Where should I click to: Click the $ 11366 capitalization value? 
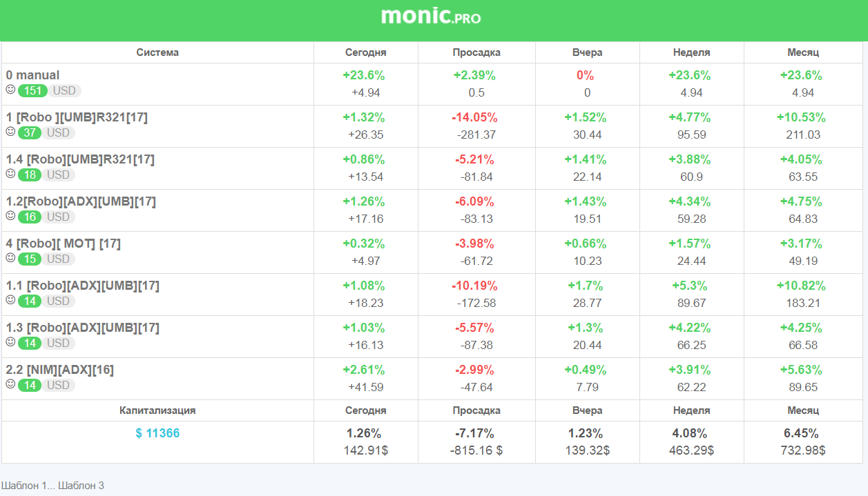pyautogui.click(x=157, y=433)
